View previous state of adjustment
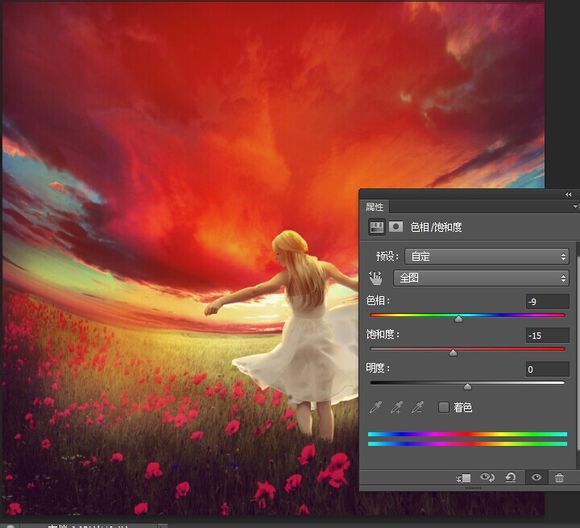 click(487, 478)
